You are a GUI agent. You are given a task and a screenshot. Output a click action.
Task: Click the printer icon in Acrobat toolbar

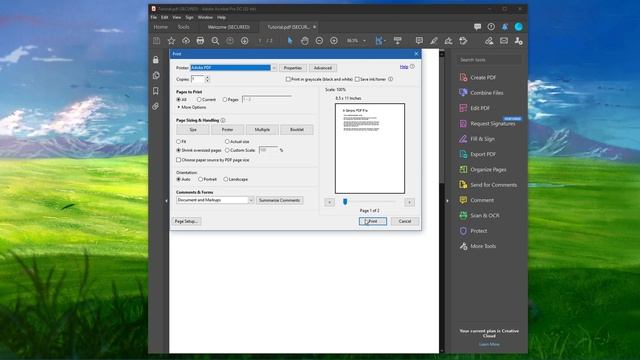[200, 41]
